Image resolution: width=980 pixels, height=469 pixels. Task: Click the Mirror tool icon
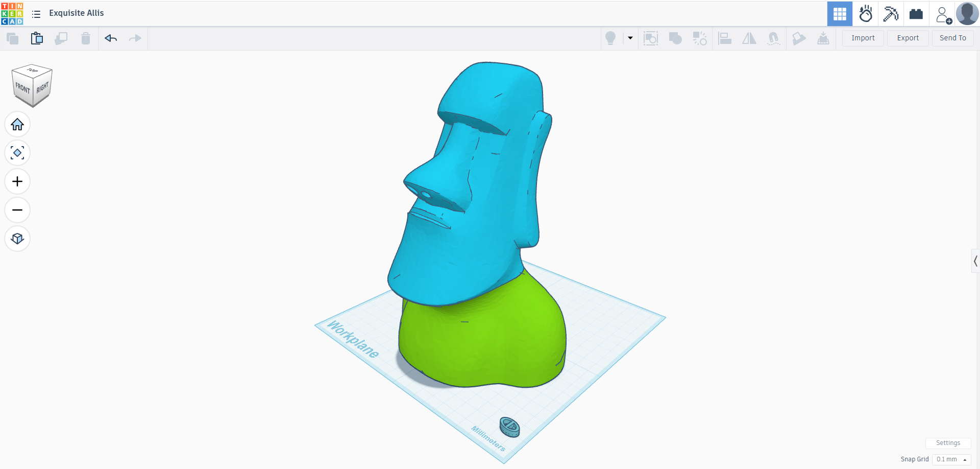pyautogui.click(x=749, y=38)
